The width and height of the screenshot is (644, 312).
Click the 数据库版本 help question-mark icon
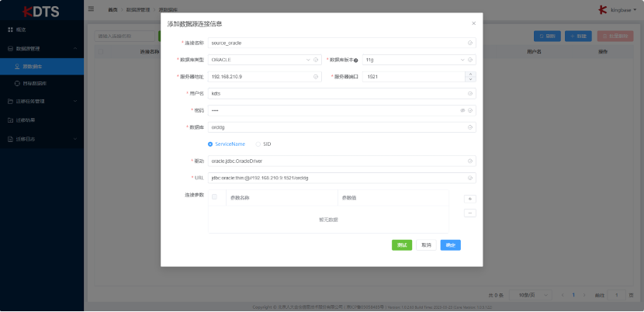(x=355, y=60)
